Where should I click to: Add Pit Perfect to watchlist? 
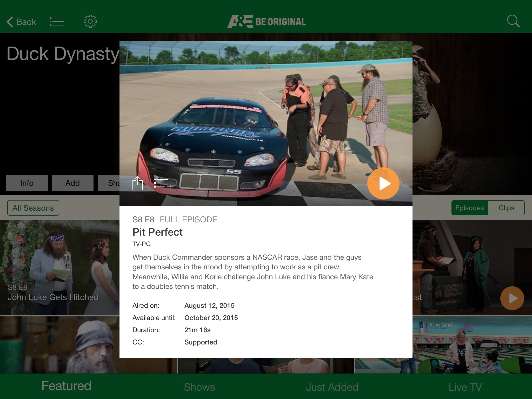164,184
